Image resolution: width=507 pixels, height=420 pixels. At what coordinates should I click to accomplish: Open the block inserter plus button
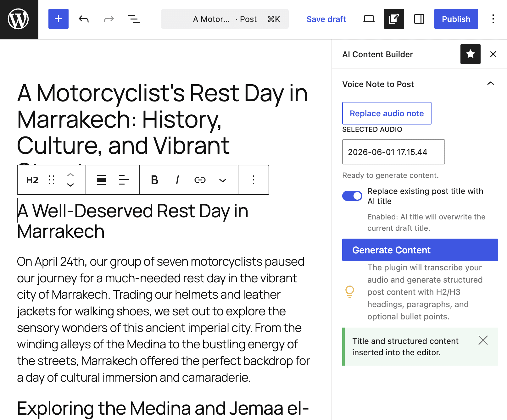click(58, 19)
